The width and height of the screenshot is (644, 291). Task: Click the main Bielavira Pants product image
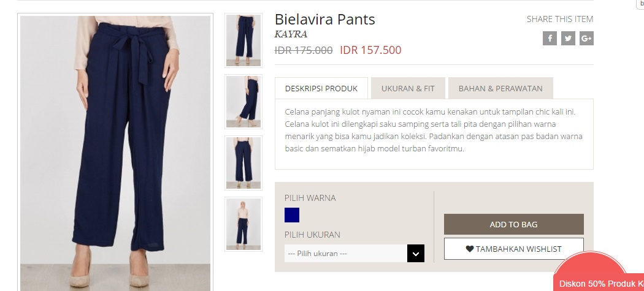pyautogui.click(x=115, y=153)
